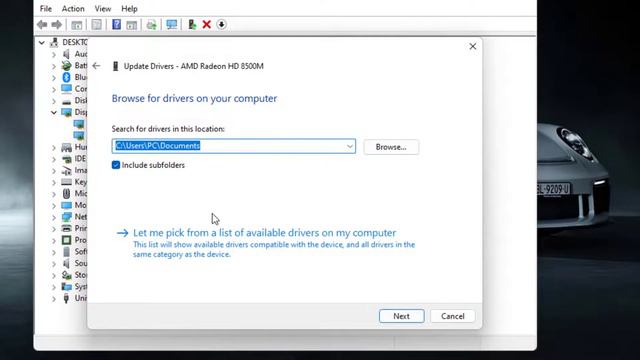This screenshot has height=360, width=640.
Task: Collapse the DESKTOP root node chevron
Action: coord(42,42)
